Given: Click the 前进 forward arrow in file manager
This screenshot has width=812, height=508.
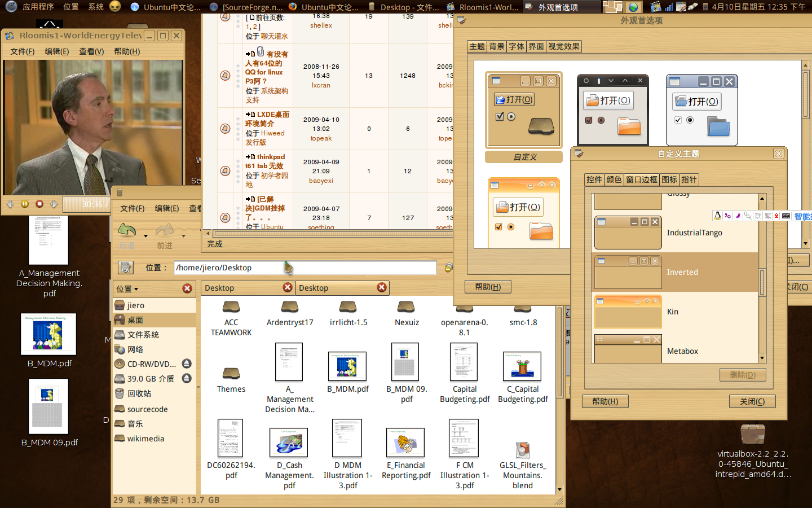Looking at the screenshot, I should (165, 230).
